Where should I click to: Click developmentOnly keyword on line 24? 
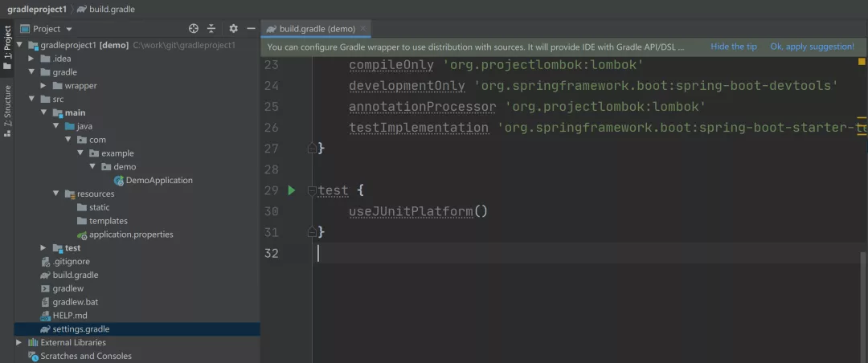[x=407, y=86]
